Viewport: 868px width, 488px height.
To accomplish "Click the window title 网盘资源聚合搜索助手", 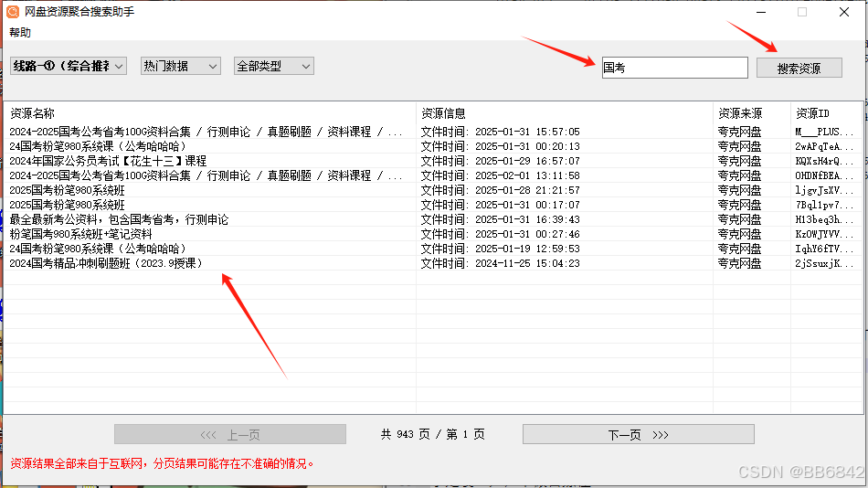I will (79, 12).
